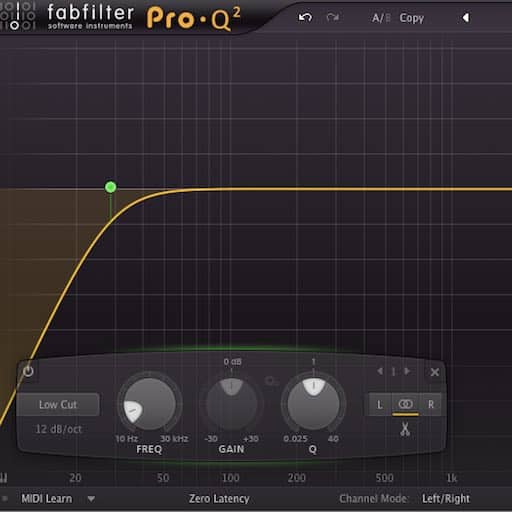Screen dimensions: 512x512
Task: Select previous band with left arrow
Action: point(380,371)
